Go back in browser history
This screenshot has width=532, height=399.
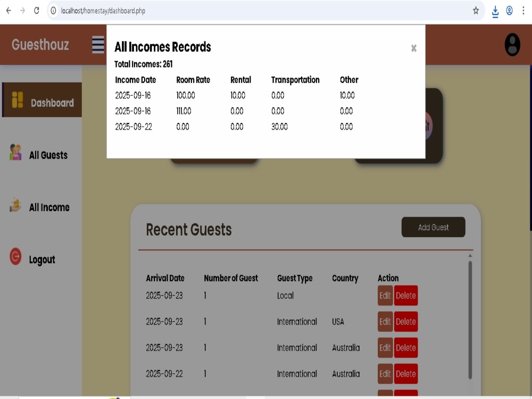pyautogui.click(x=9, y=11)
